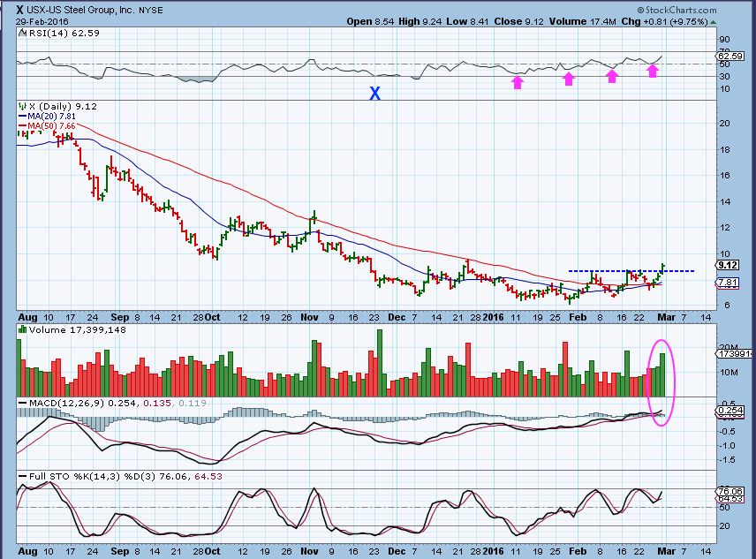The width and height of the screenshot is (756, 559).
Task: Click the StockCharts.com copyright link
Action: (x=677, y=10)
